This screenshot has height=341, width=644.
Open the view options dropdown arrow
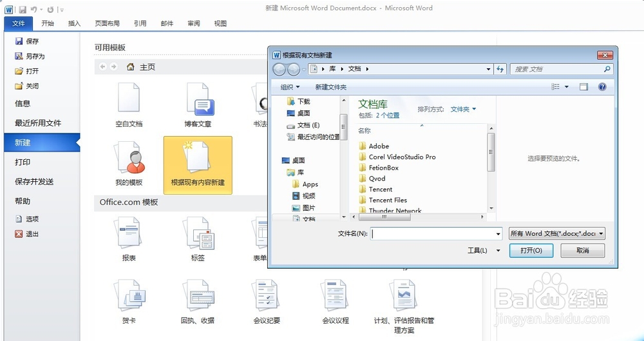(x=567, y=87)
